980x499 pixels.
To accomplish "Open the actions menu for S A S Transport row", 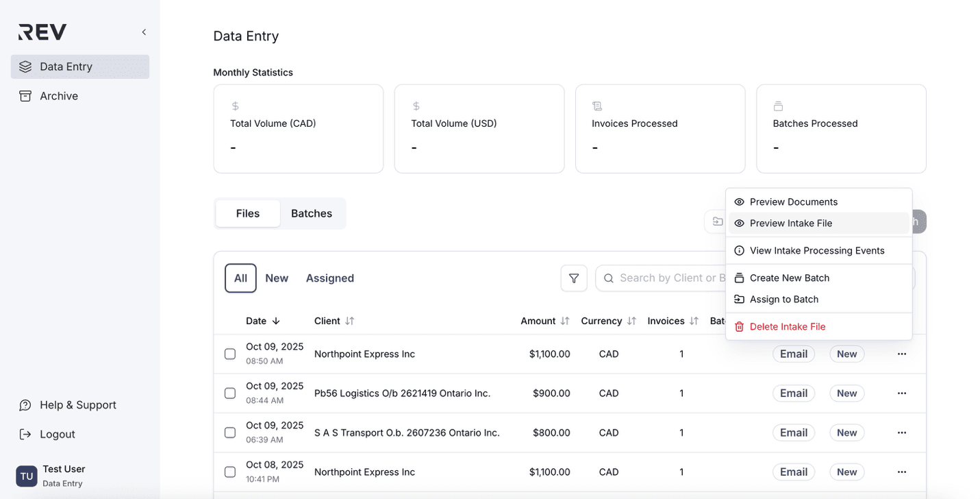I will (x=901, y=433).
